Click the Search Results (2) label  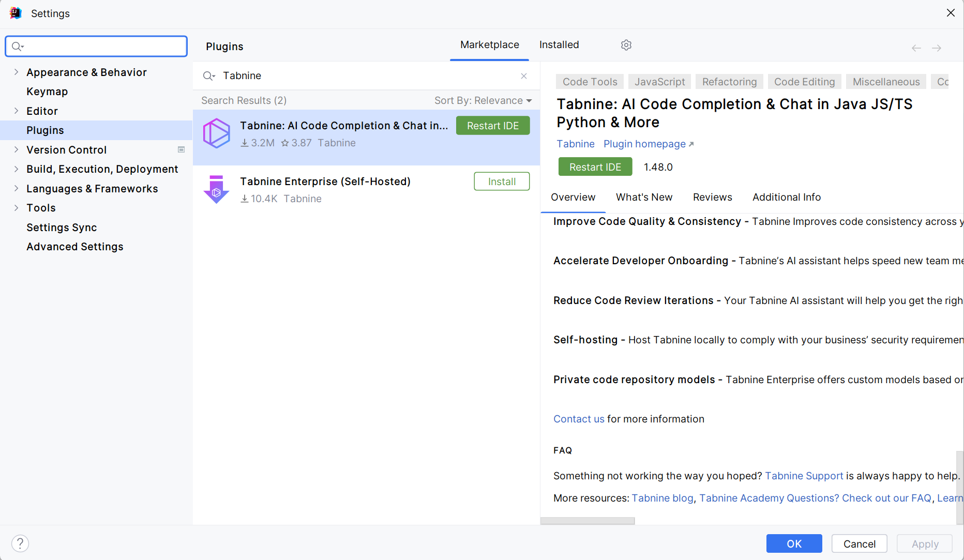[x=244, y=100]
